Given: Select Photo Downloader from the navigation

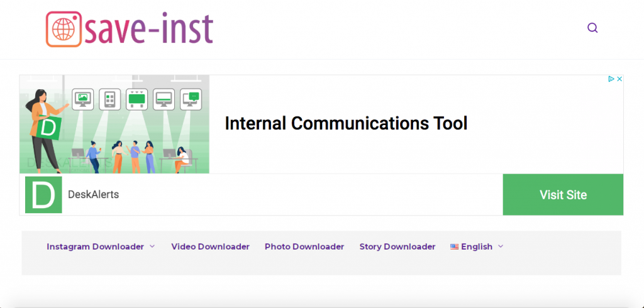Looking at the screenshot, I should coord(304,247).
